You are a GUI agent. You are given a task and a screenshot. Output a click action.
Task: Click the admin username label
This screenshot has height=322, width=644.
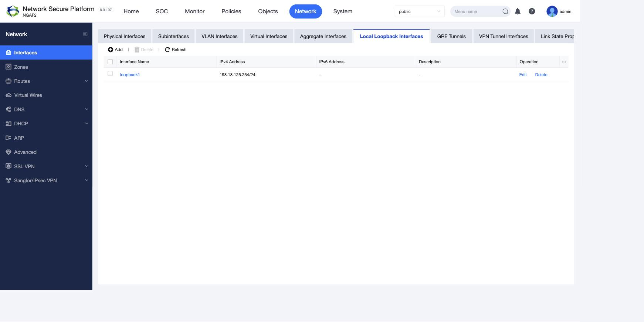(565, 11)
